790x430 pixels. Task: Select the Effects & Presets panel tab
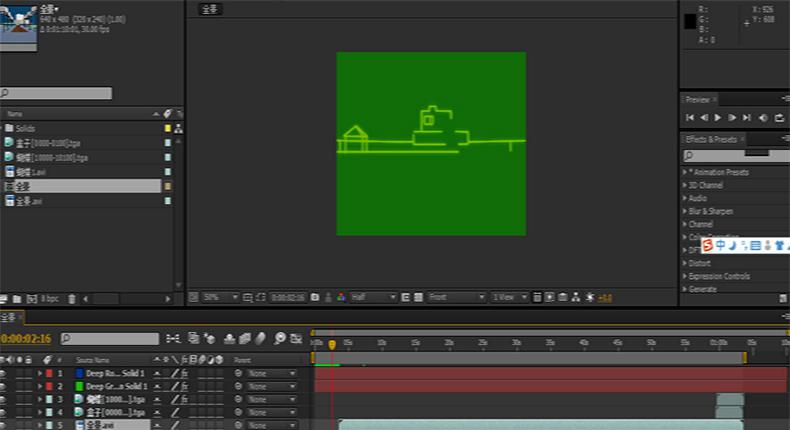712,139
